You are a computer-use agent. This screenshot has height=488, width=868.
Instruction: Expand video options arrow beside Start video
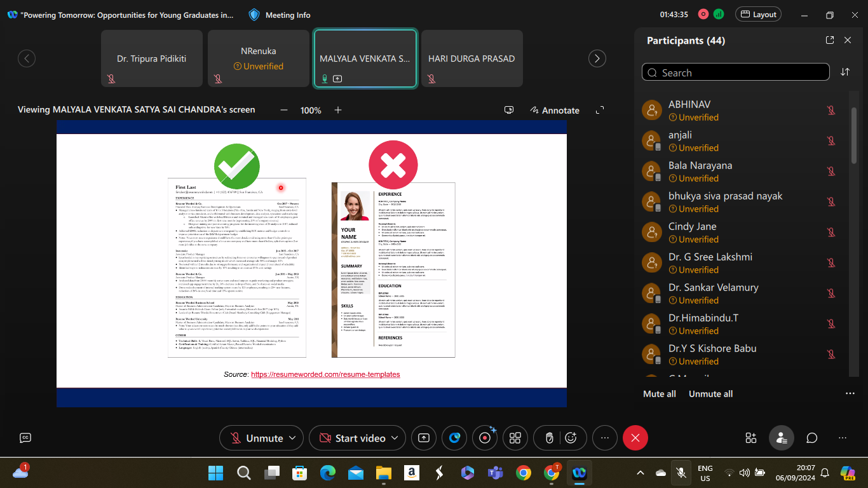395,438
